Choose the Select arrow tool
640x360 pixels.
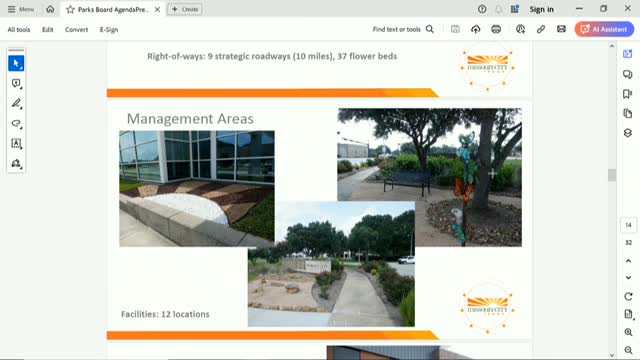pos(16,63)
